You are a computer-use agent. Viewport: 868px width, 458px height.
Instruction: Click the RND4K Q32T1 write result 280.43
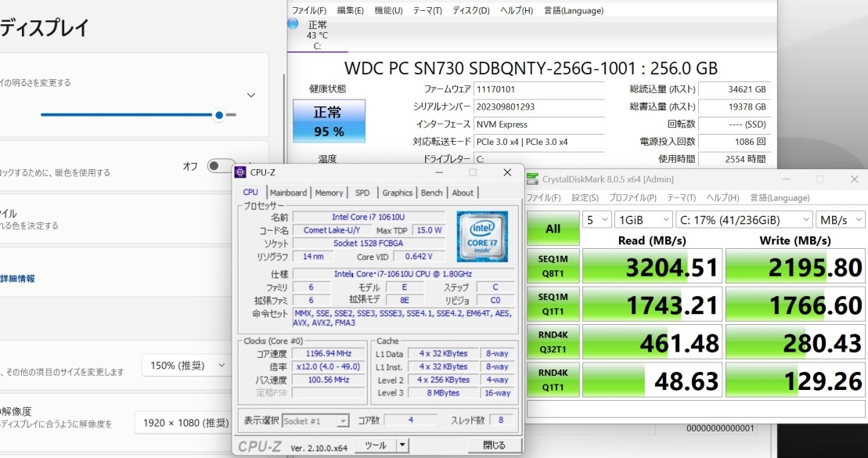pos(795,341)
